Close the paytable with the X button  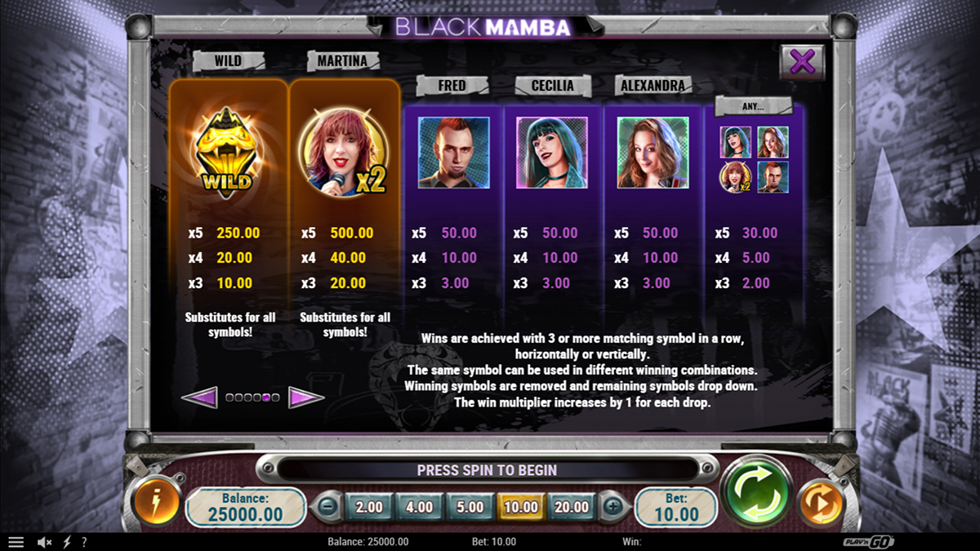(x=803, y=62)
